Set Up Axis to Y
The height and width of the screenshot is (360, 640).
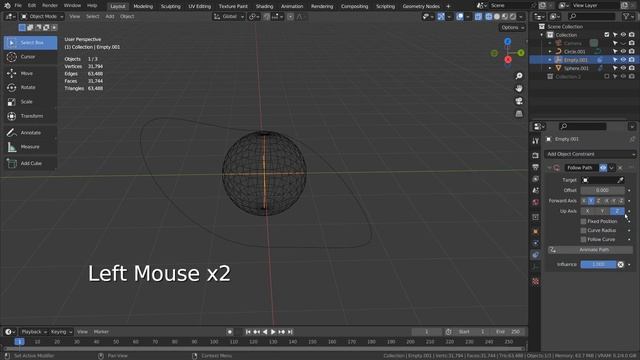tap(602, 211)
